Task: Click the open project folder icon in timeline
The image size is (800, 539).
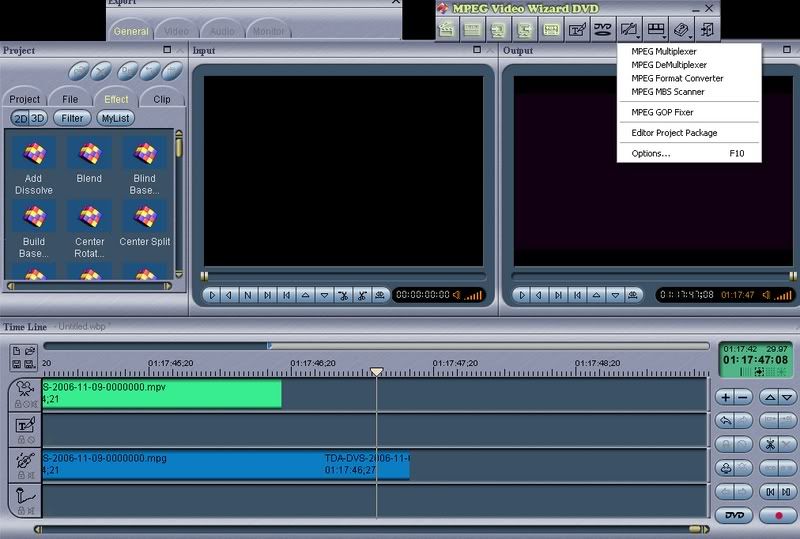Action: tap(30, 351)
